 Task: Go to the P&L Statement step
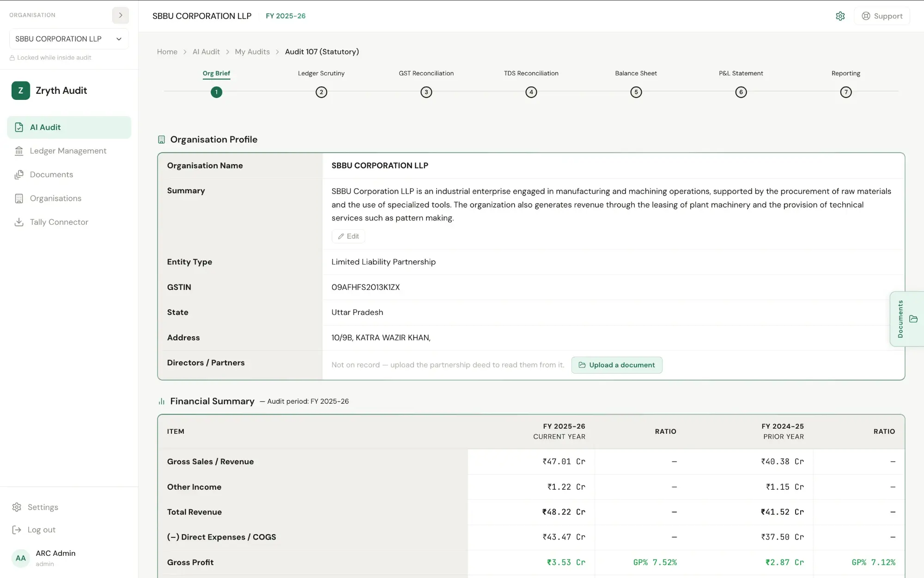(741, 73)
